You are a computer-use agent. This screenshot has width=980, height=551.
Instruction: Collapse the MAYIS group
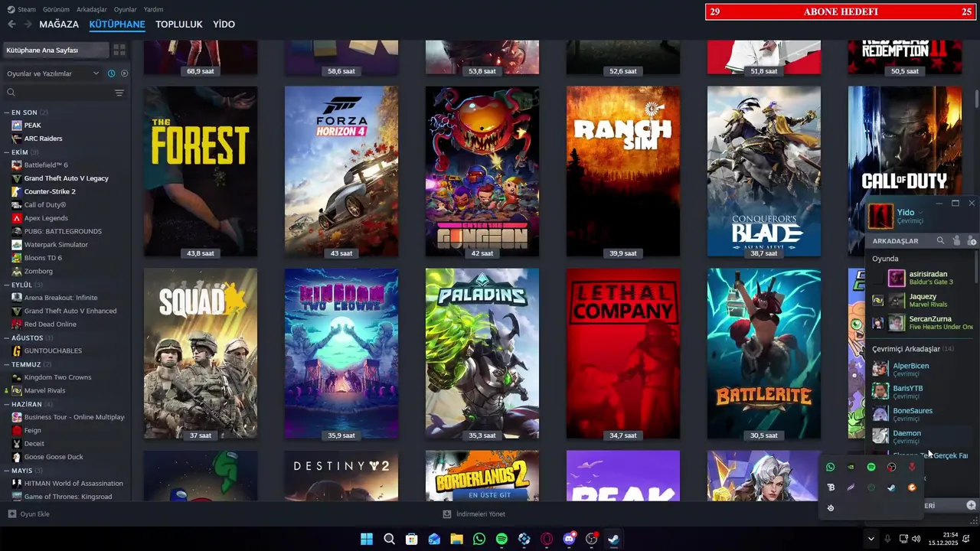[x=7, y=471]
